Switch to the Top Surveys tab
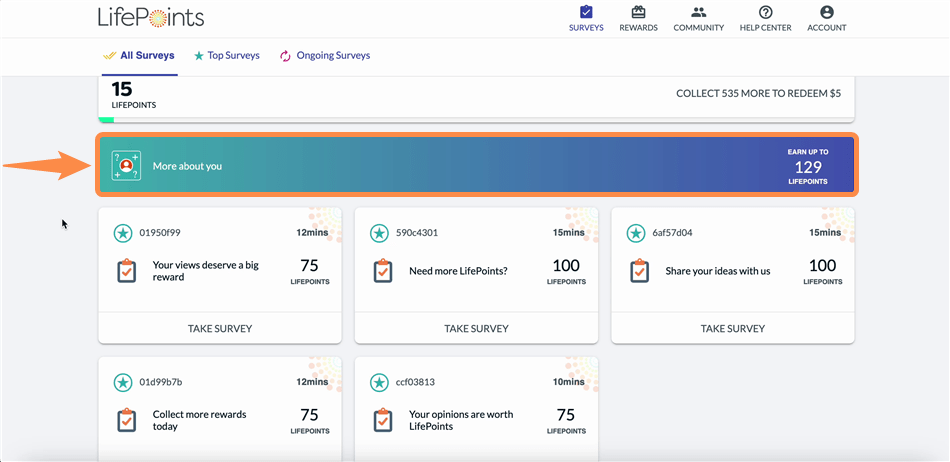950x462 pixels. 227,56
